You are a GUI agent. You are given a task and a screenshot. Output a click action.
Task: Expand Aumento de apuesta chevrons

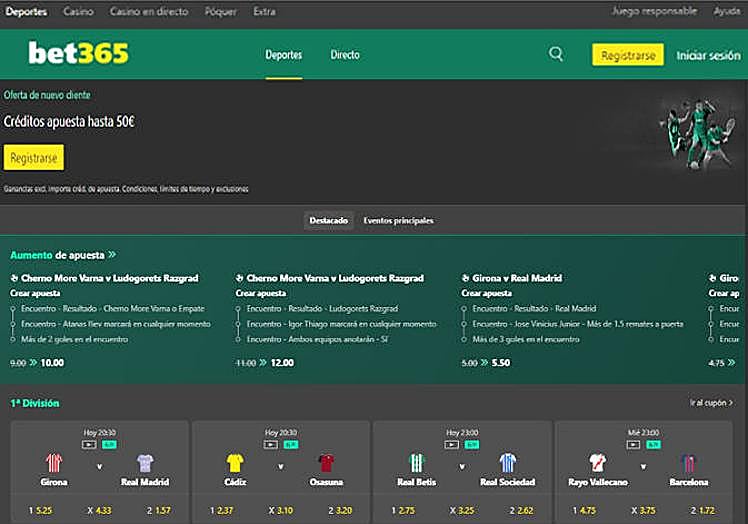point(112,255)
